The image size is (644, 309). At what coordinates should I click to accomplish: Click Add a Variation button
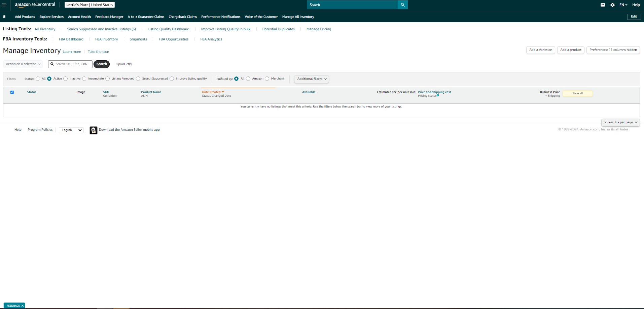[x=541, y=50]
